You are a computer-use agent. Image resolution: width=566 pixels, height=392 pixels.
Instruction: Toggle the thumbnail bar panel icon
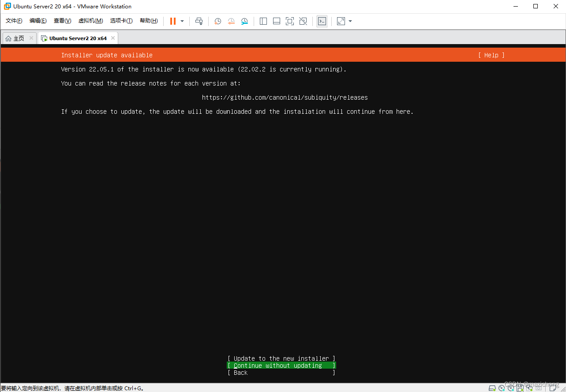point(277,21)
